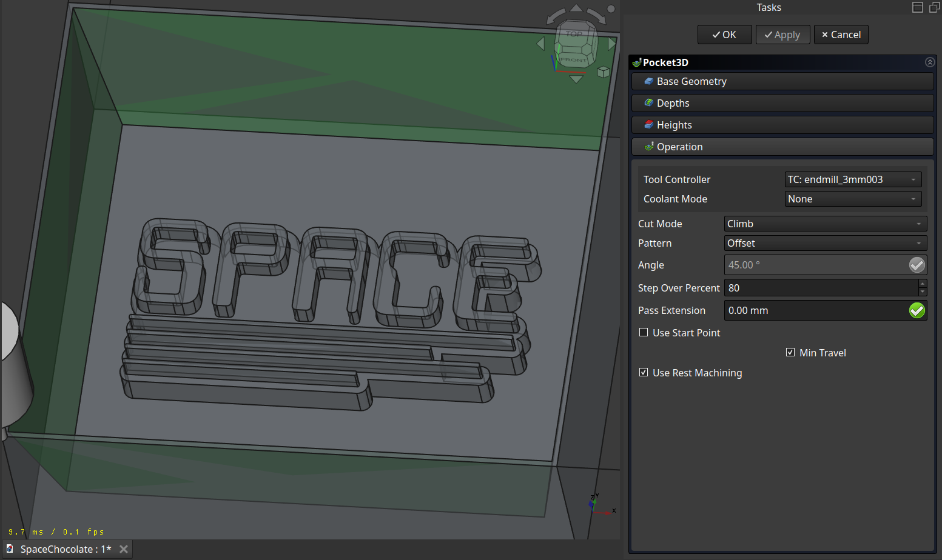Screen dimensions: 942x560
Task: Close the SpaceChocolate document tab
Action: point(124,549)
